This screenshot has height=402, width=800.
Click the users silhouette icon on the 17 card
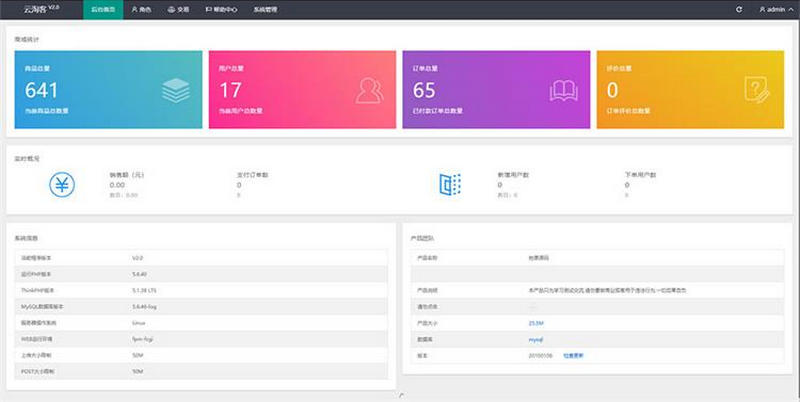pos(369,91)
